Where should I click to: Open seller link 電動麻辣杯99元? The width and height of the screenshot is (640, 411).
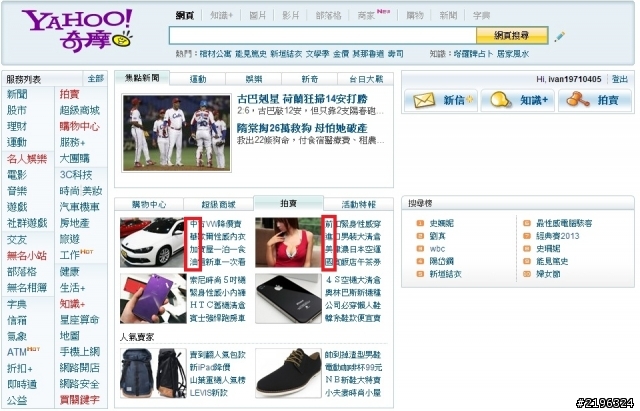pyautogui.click(x=353, y=367)
